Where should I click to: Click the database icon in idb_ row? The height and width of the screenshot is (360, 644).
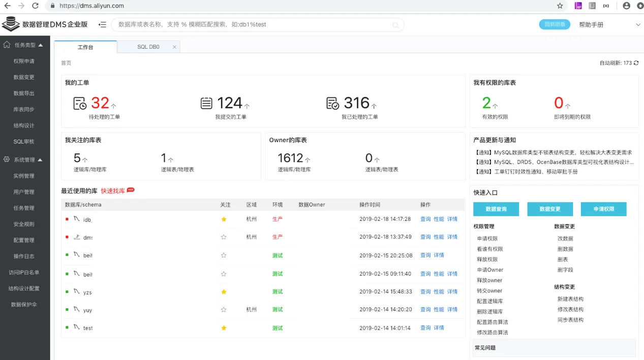point(77,219)
